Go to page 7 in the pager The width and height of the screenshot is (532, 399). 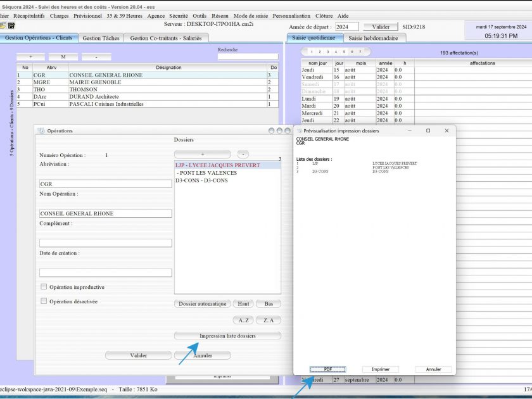coord(360,52)
